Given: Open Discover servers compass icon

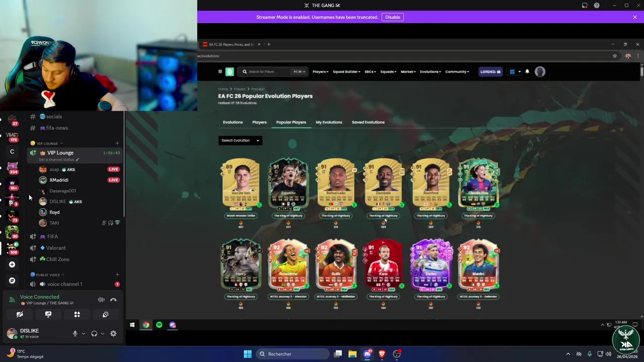Looking at the screenshot, I should (12, 281).
